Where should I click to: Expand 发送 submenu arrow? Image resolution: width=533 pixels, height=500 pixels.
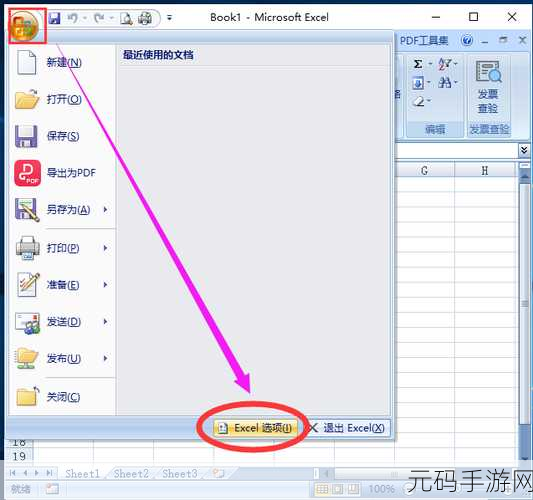click(105, 322)
